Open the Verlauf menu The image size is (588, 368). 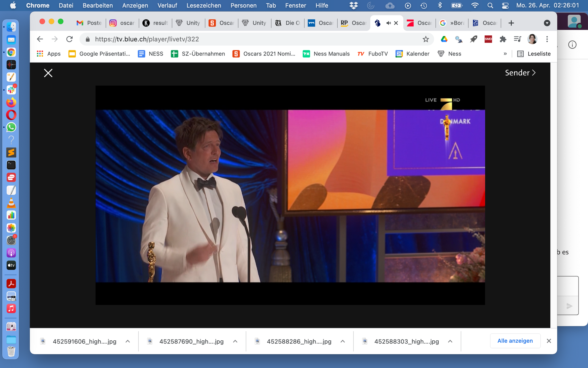pos(167,5)
